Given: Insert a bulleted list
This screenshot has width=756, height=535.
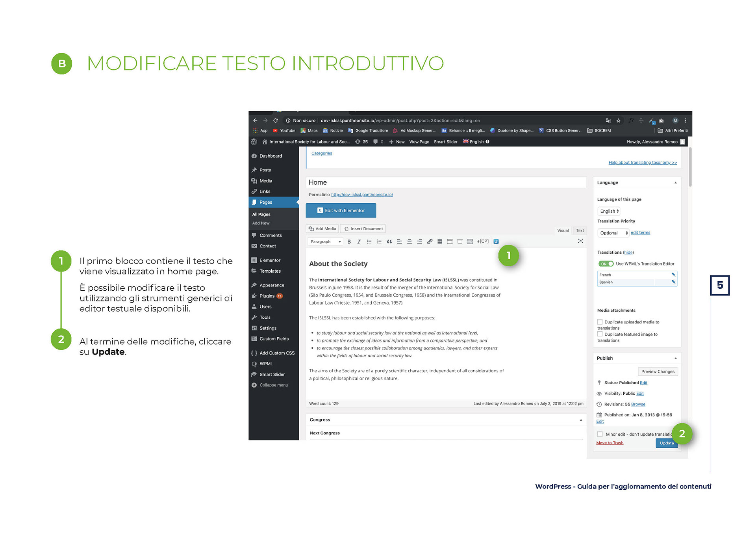Looking at the screenshot, I should coord(369,241).
